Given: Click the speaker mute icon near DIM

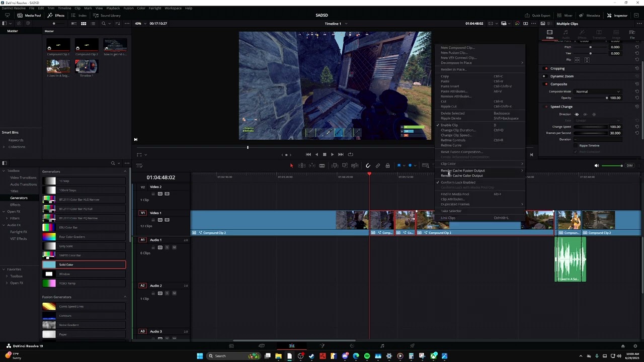Looking at the screenshot, I should (597, 165).
